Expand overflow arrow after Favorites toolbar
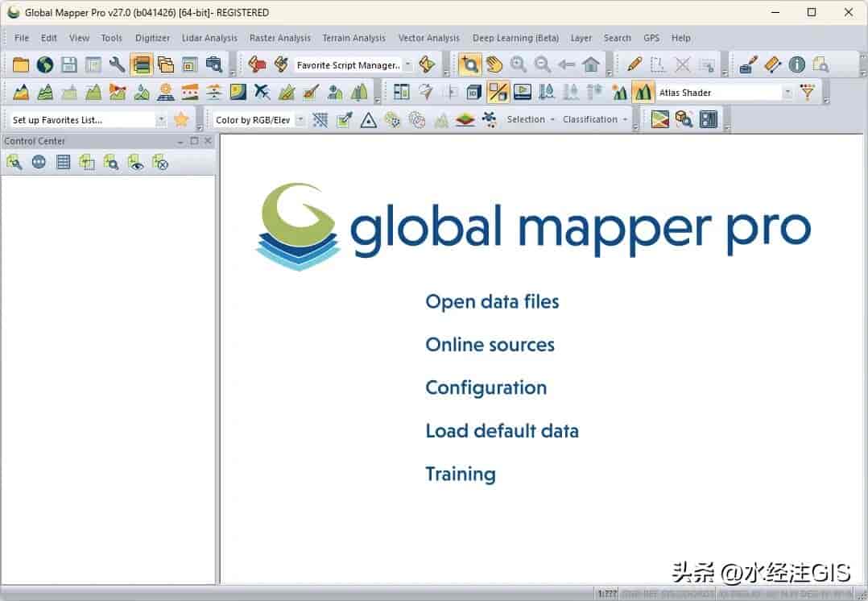The height and width of the screenshot is (601, 868). click(200, 128)
